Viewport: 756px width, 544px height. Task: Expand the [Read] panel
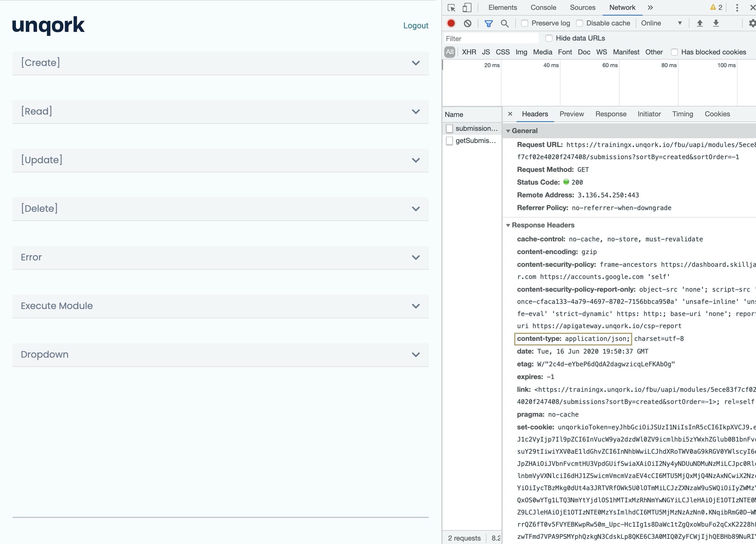point(220,112)
